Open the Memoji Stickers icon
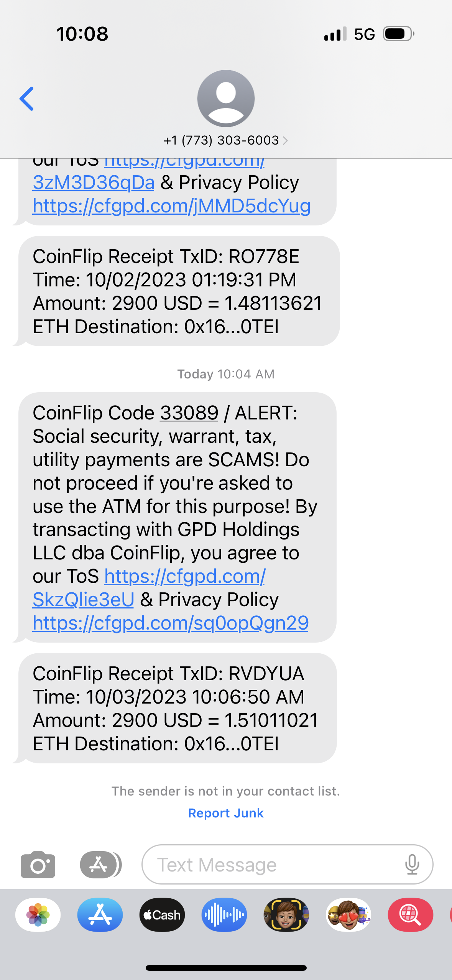 348,915
